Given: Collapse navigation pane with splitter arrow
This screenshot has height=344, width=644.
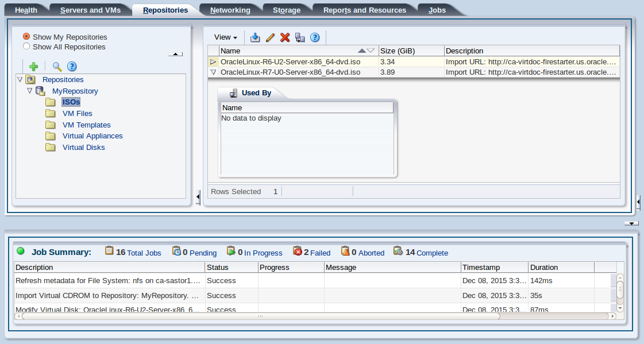Looking at the screenshot, I should point(198,197).
